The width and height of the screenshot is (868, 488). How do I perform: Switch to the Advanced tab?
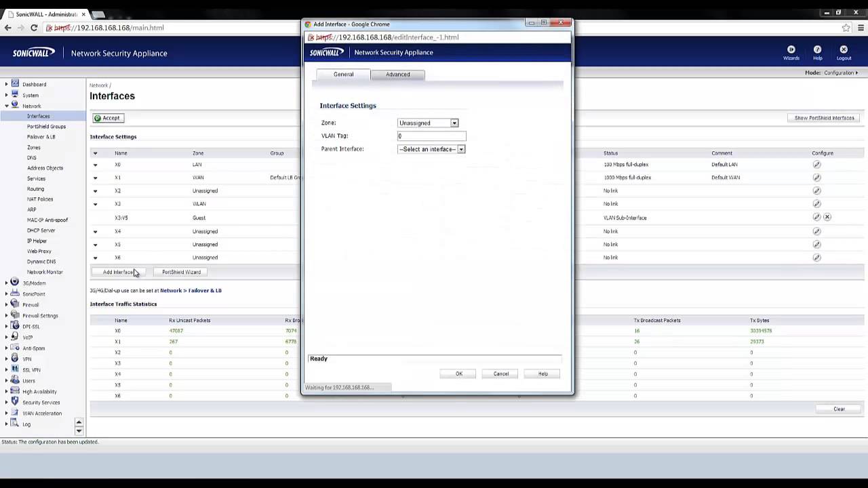pos(398,75)
